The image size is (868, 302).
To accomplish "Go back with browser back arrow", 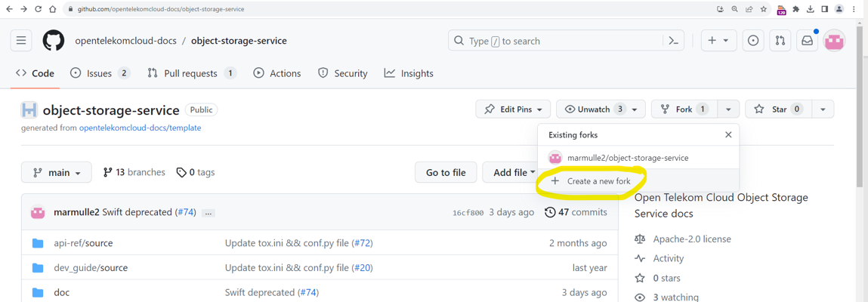I will 9,9.
